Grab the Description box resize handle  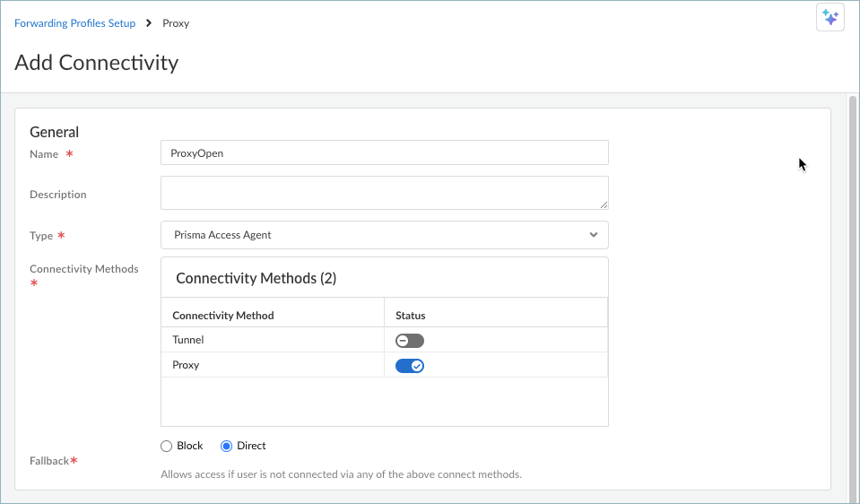pos(604,204)
